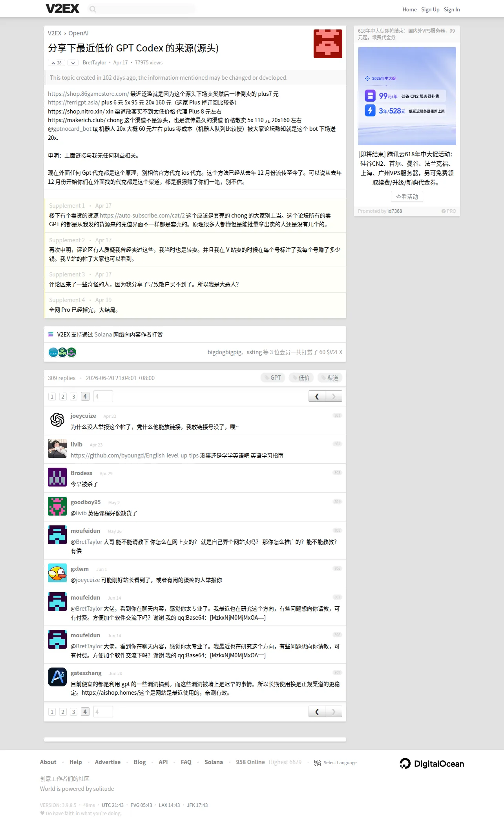Click the top page number input field
Screen dimensions: 504x825
point(103,397)
